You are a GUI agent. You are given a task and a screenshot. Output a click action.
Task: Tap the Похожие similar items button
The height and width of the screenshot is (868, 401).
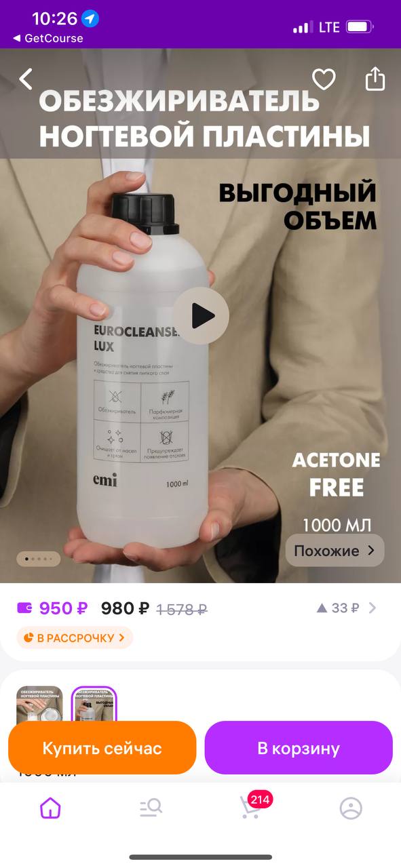click(335, 551)
